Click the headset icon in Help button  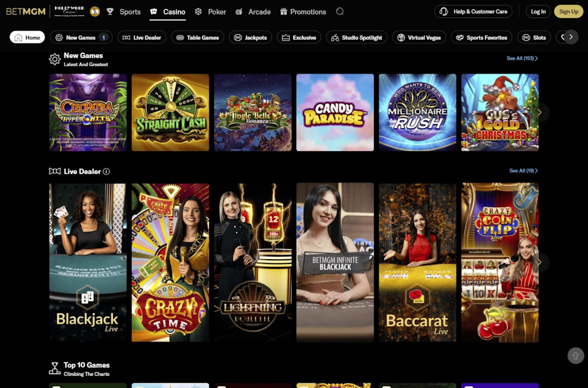coord(443,11)
